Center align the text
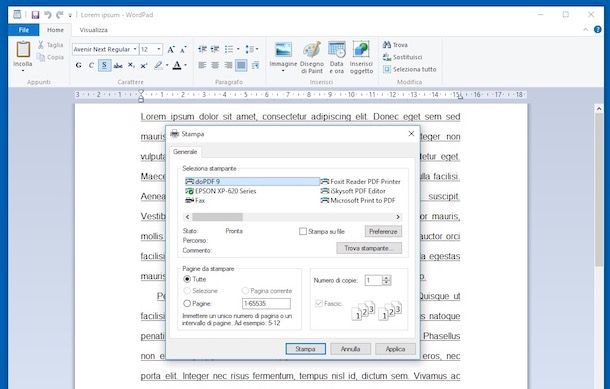Image resolution: width=610 pixels, height=389 pixels. click(x=215, y=65)
